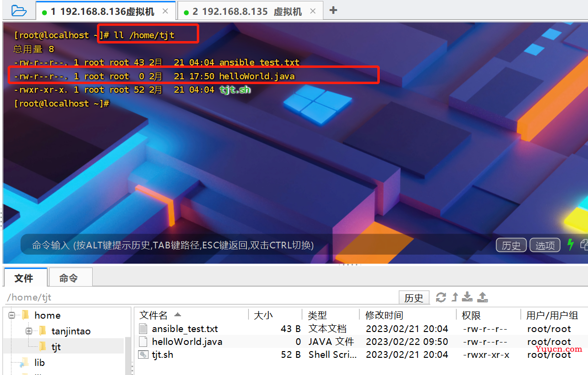Select the 命令 tab
Image resolution: width=588 pixels, height=375 pixels.
70,278
